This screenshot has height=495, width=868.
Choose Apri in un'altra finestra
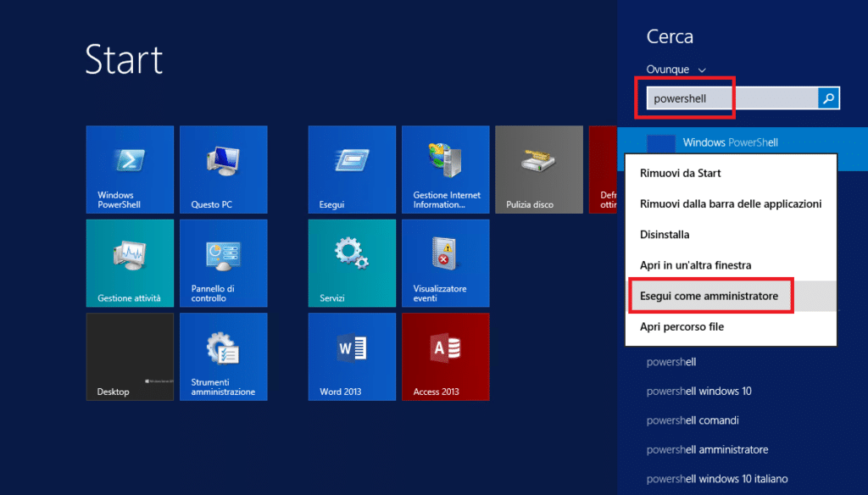(731, 265)
